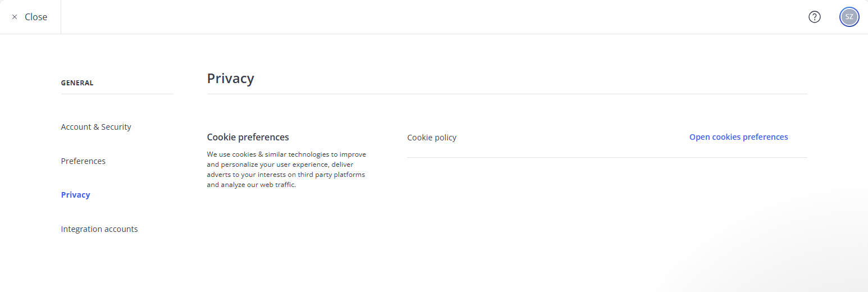Manage cookies via the blue link

click(738, 137)
